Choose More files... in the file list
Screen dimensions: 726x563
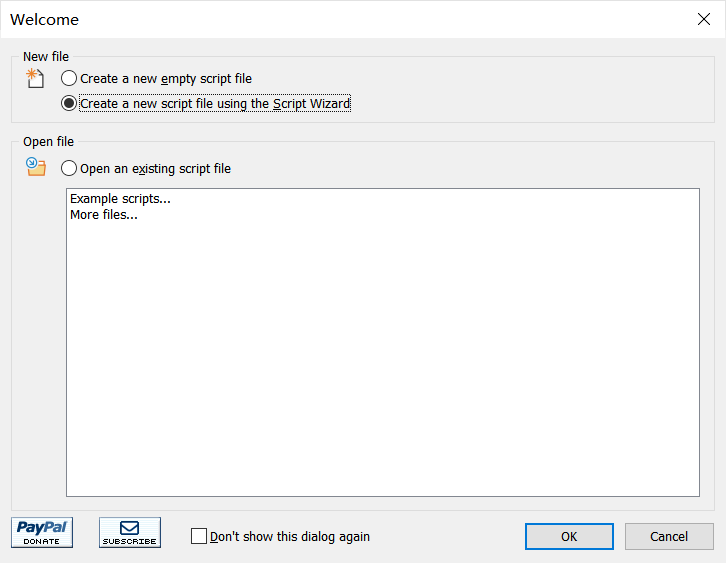point(104,215)
